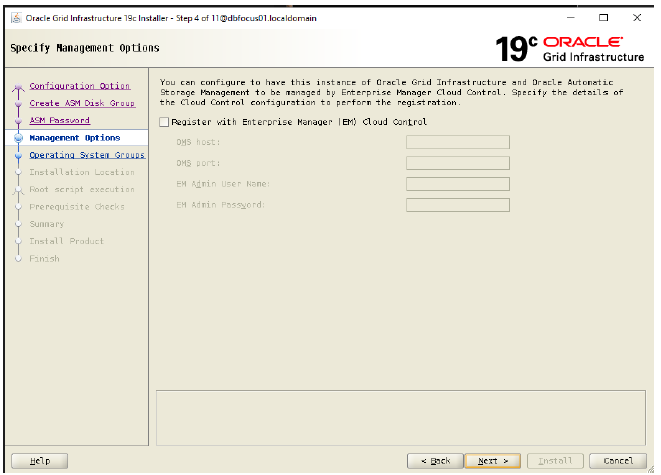Click the OMS host input field
The height and width of the screenshot is (475, 661).
coord(457,142)
